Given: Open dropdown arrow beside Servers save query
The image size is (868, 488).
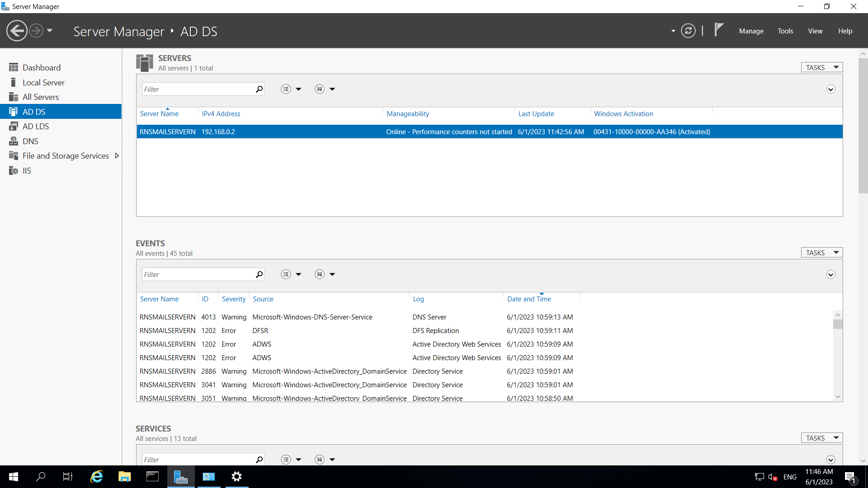Looking at the screenshot, I should 332,89.
